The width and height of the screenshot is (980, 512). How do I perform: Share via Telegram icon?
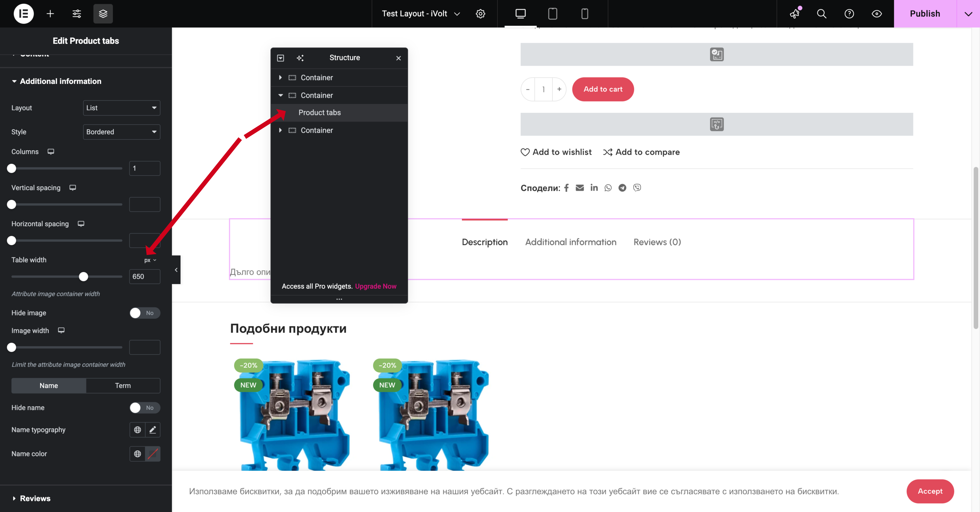tap(622, 187)
